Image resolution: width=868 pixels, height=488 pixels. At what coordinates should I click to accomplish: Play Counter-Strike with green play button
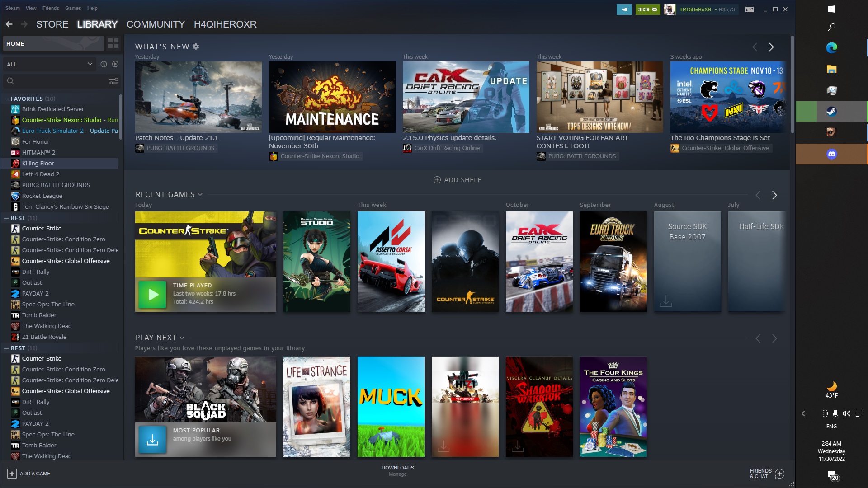point(152,295)
